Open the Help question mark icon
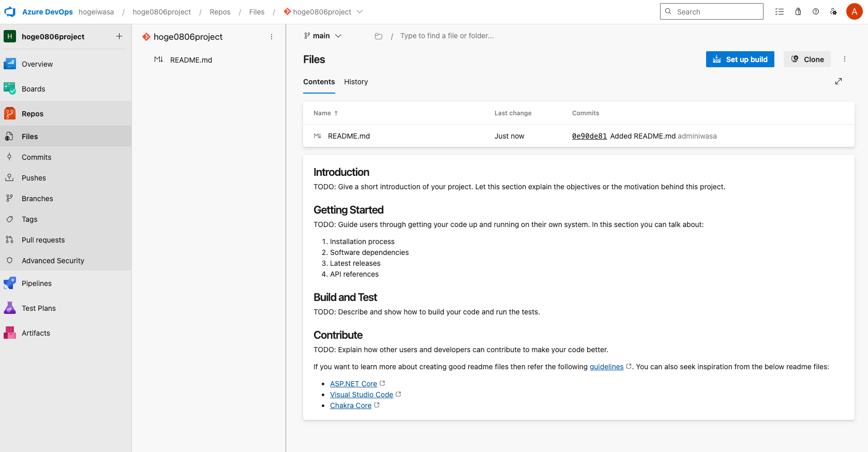Viewport: 868px width, 452px height. (x=816, y=11)
